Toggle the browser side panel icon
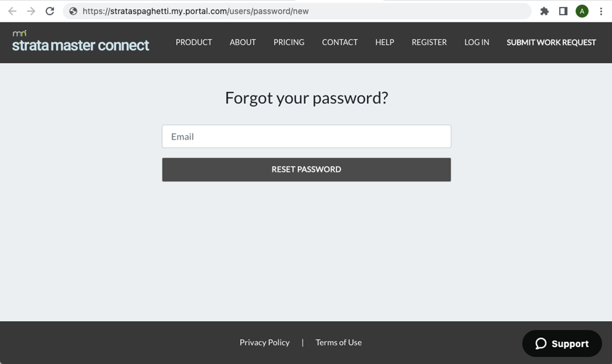 (563, 11)
